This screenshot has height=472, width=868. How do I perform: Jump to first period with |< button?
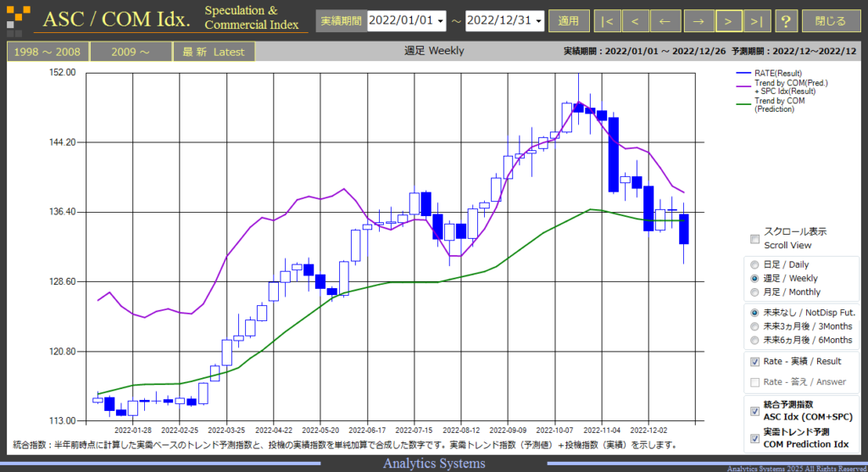click(x=607, y=21)
